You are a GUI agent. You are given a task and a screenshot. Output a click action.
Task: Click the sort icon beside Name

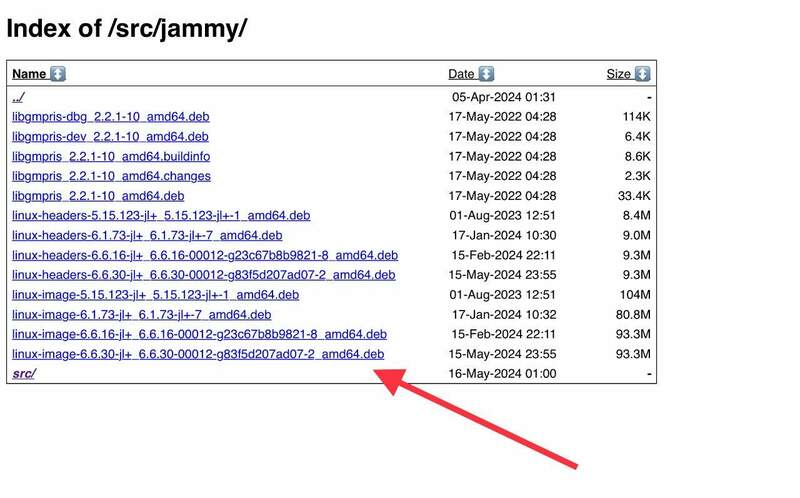pos(58,74)
